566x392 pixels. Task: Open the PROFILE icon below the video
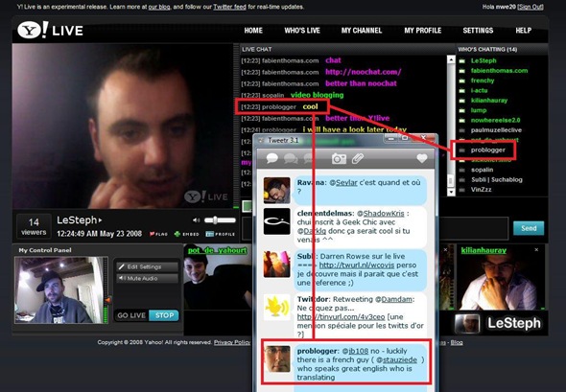[x=221, y=234]
